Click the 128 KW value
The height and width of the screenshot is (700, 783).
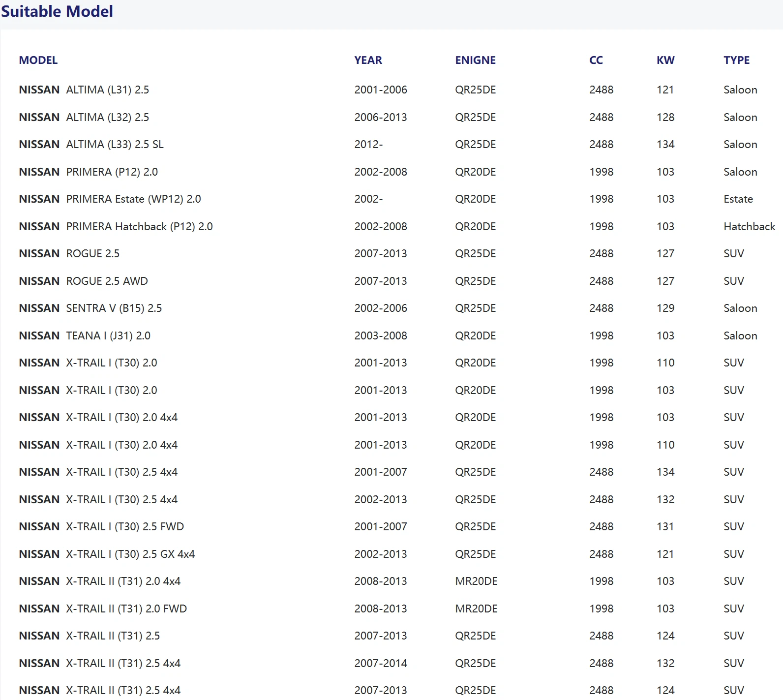point(665,117)
